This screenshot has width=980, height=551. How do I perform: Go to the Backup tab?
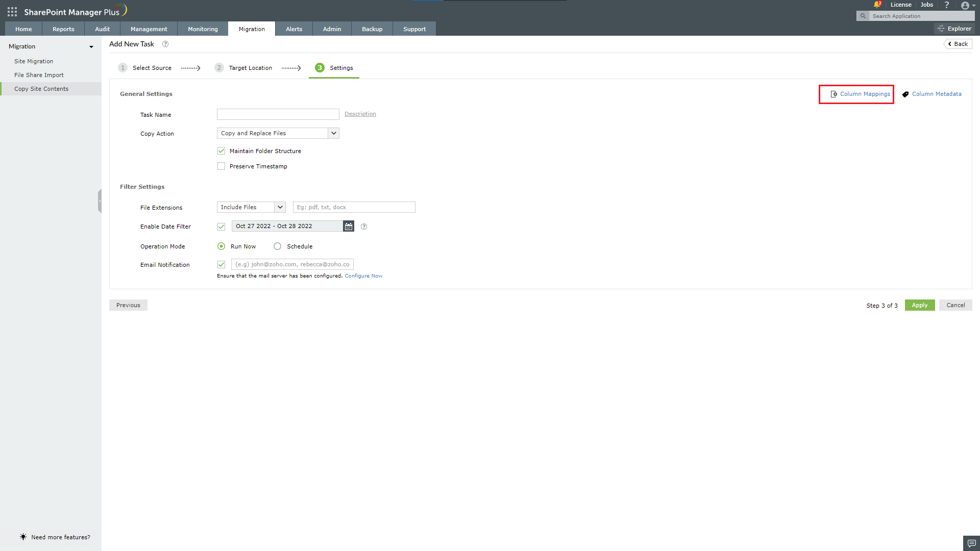click(372, 29)
